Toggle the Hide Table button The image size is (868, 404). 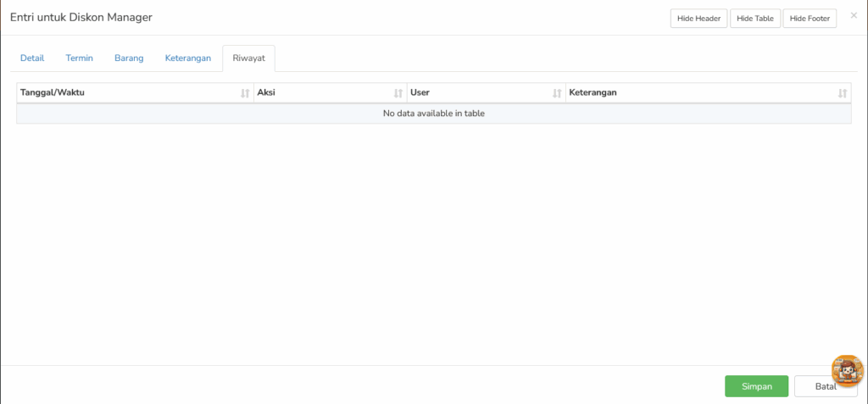pyautogui.click(x=754, y=19)
